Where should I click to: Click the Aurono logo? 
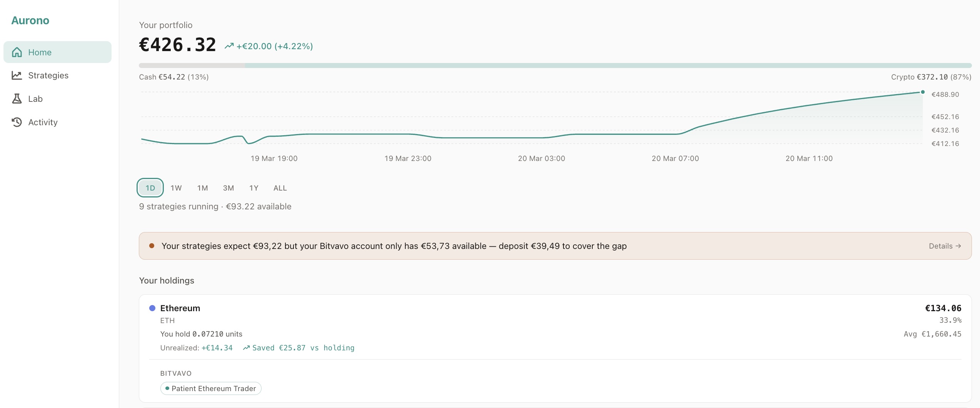tap(30, 20)
